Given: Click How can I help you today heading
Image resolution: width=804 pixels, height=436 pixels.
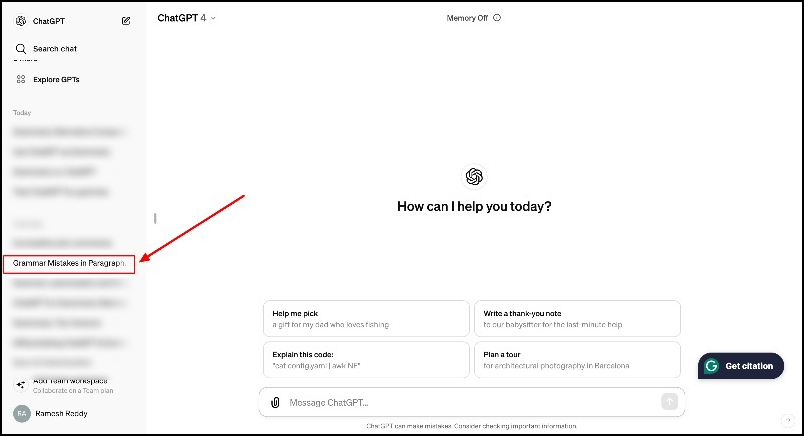Looking at the screenshot, I should (x=474, y=206).
